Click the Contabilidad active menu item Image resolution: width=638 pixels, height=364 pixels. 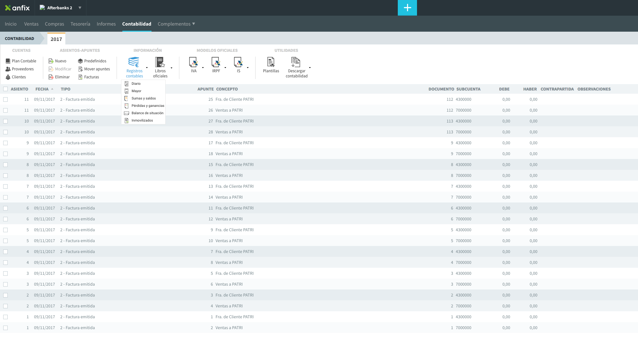[137, 24]
